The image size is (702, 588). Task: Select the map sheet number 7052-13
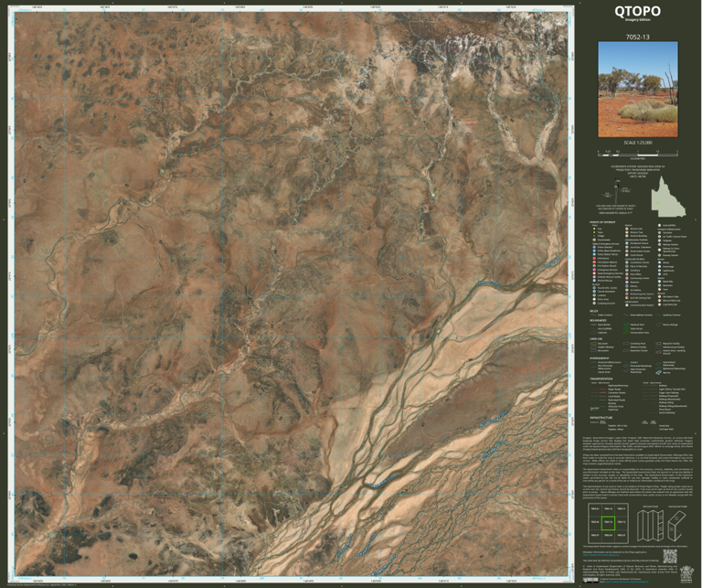(x=637, y=37)
